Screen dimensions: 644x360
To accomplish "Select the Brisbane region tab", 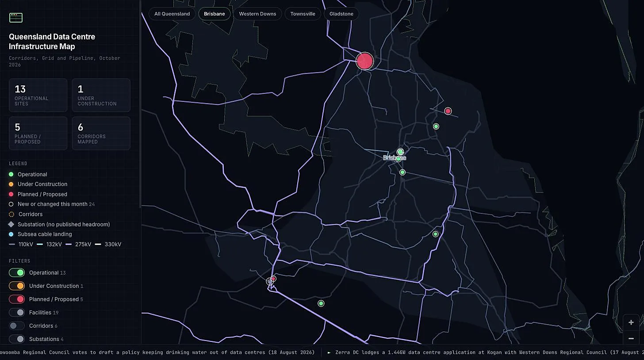I will (215, 14).
